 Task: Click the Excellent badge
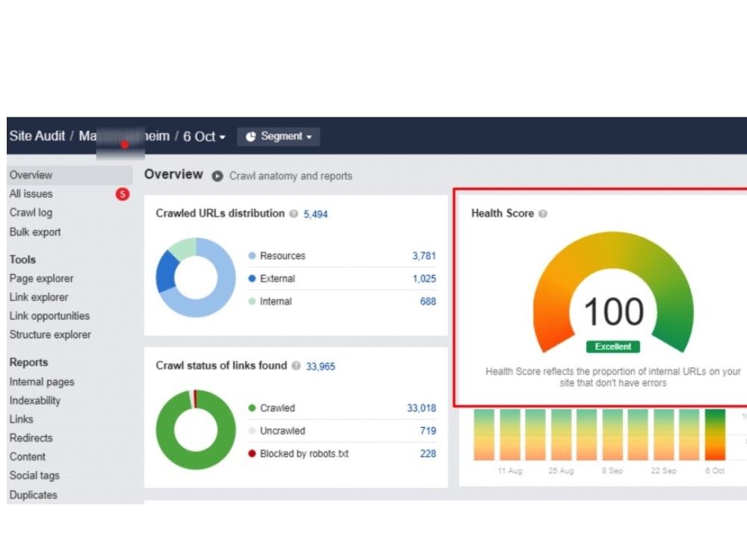point(613,346)
